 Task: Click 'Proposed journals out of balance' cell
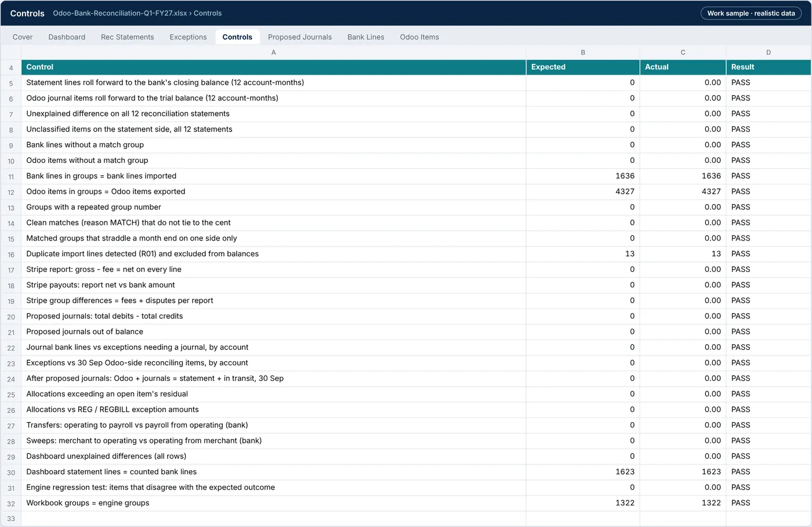click(x=274, y=332)
